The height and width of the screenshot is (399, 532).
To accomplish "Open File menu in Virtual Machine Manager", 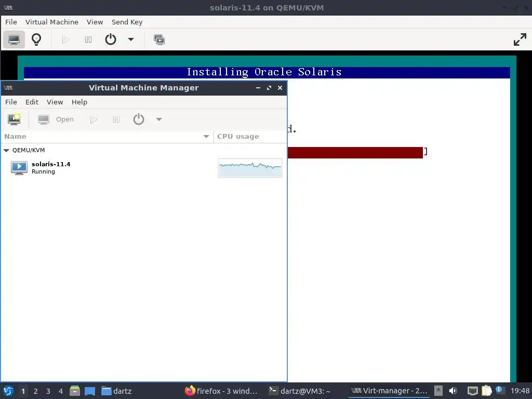I will (11, 102).
